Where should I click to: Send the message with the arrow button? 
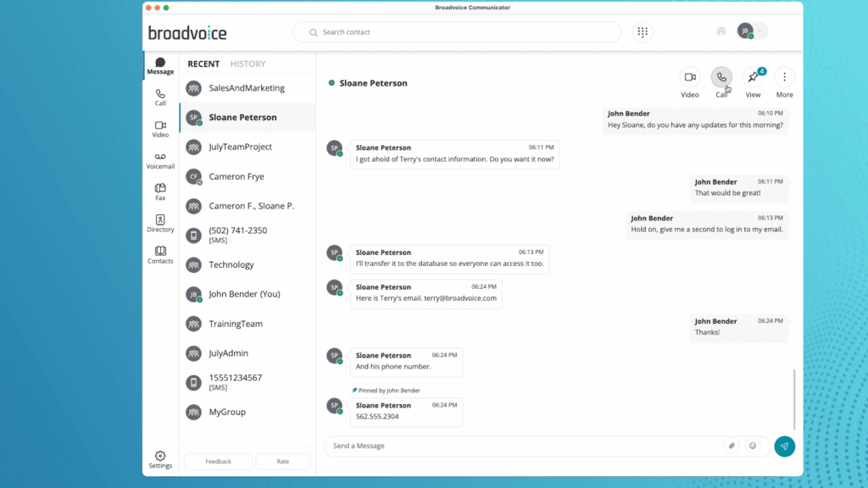[x=784, y=446]
